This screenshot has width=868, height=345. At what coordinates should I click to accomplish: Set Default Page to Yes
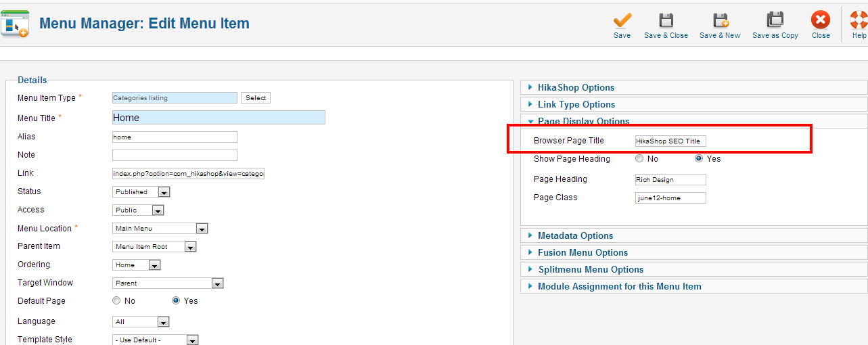click(176, 301)
